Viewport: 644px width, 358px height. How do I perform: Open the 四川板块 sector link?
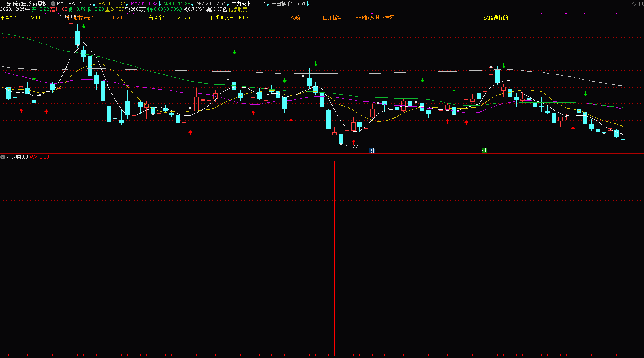click(333, 18)
